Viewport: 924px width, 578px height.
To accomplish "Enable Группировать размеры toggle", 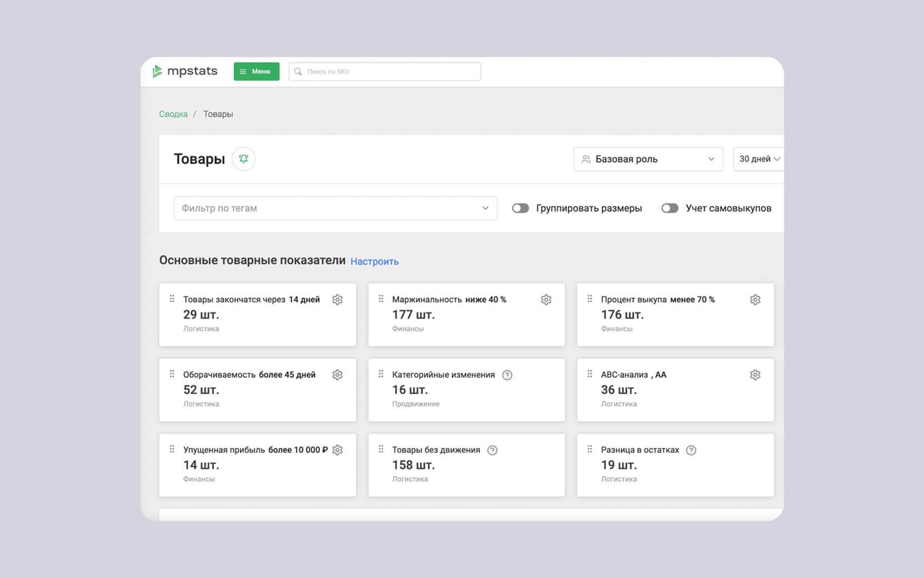I will (520, 208).
